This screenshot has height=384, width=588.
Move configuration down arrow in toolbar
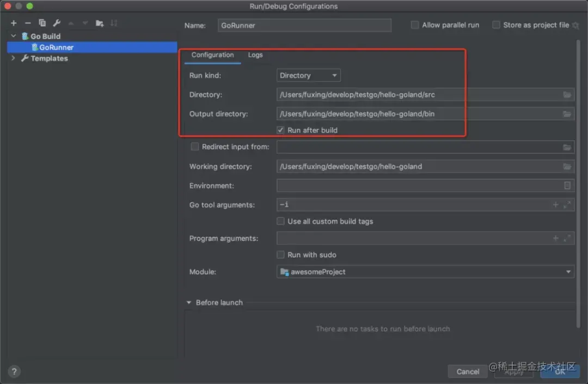coord(85,23)
